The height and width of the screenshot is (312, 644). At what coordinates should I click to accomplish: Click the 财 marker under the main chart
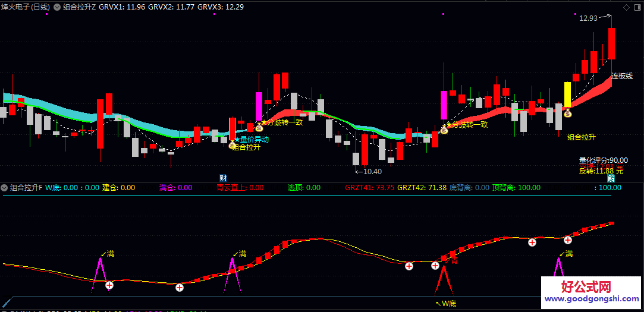(223, 178)
